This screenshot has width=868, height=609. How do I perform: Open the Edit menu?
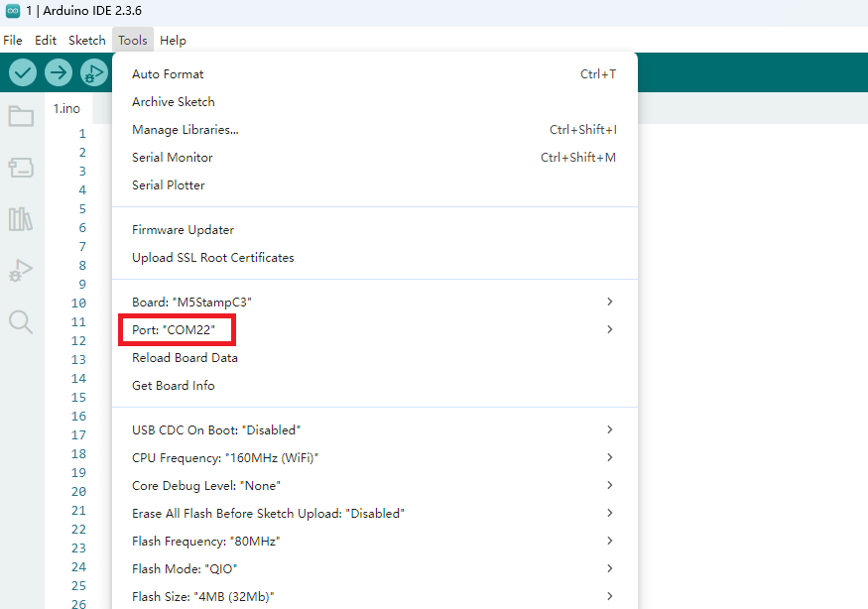(x=46, y=41)
